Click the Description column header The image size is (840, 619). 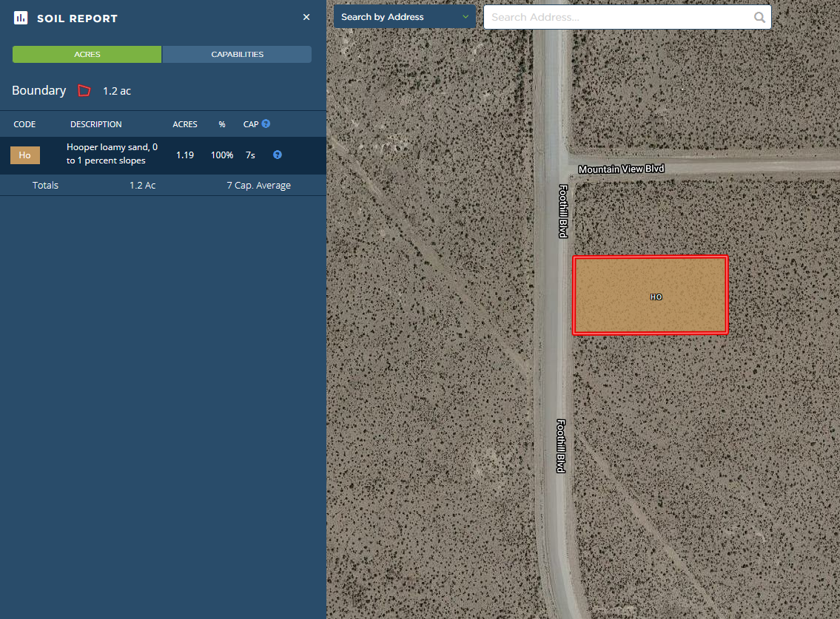coord(96,124)
